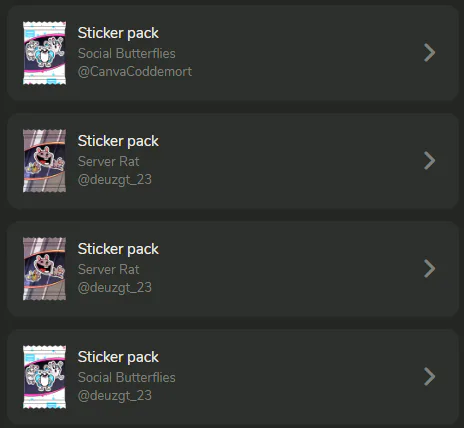This screenshot has width=464, height=428.
Task: Click the second Server Rat pack name
Action: pyautogui.click(x=108, y=270)
